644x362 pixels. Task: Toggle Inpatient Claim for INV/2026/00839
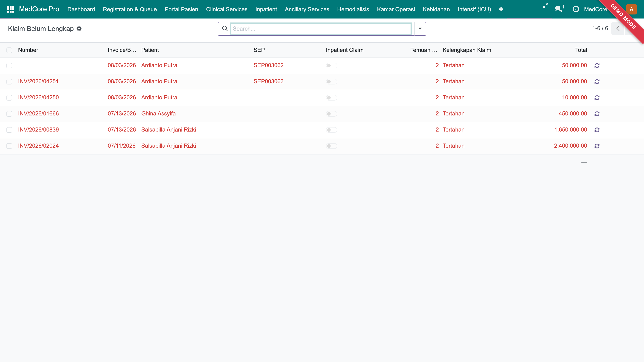click(x=331, y=130)
